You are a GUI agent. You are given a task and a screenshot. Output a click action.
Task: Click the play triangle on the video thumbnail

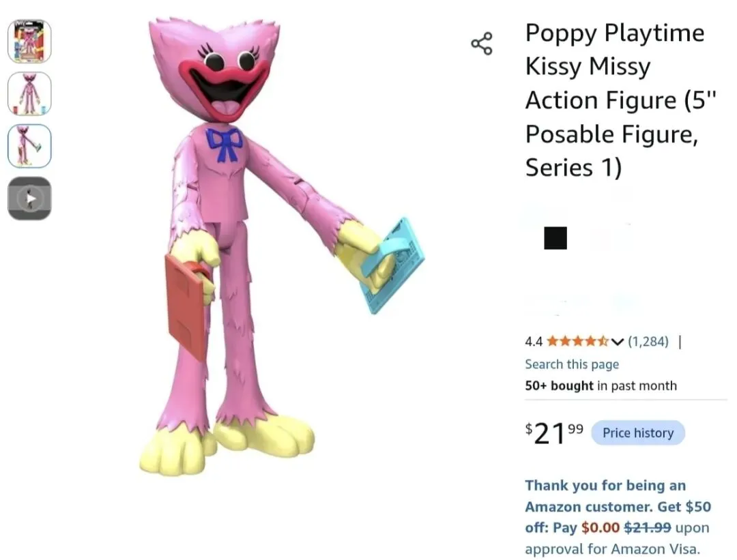click(x=31, y=198)
